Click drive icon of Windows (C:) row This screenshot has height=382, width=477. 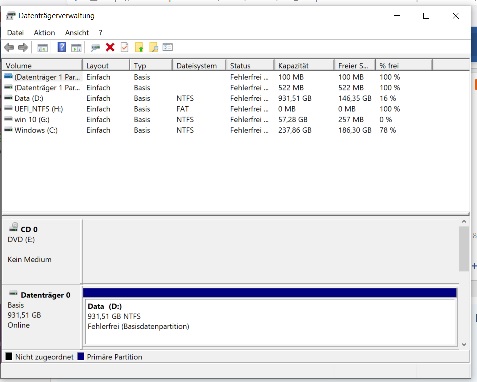(8, 130)
